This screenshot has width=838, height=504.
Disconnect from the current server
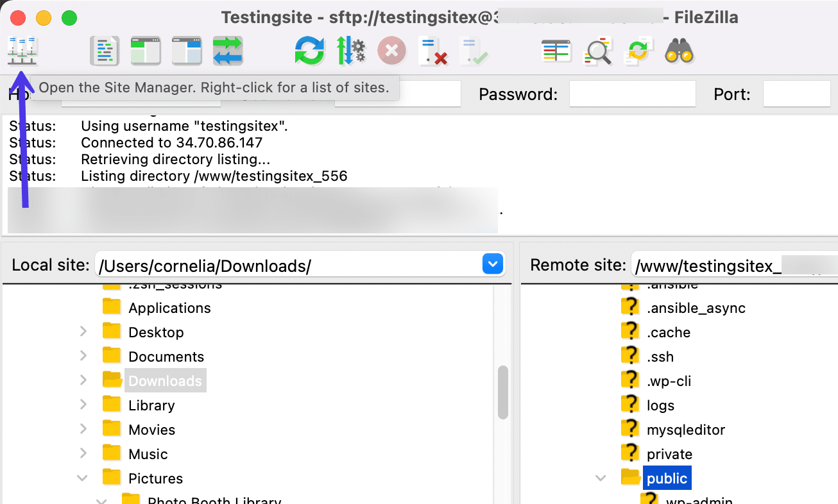pos(432,51)
